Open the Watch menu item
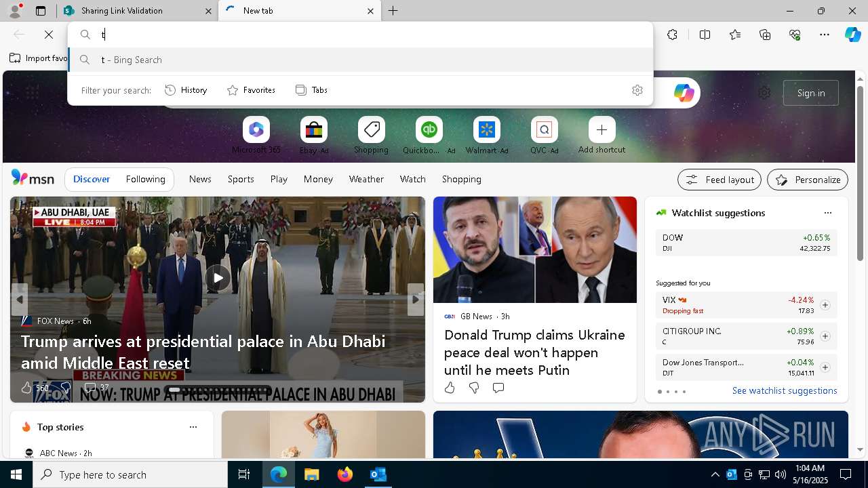The height and width of the screenshot is (488, 868). (x=412, y=179)
